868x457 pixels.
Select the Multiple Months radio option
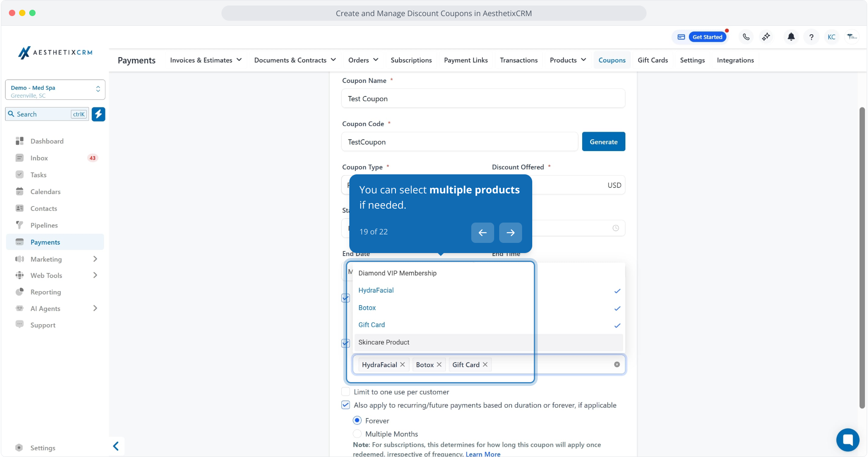357,434
